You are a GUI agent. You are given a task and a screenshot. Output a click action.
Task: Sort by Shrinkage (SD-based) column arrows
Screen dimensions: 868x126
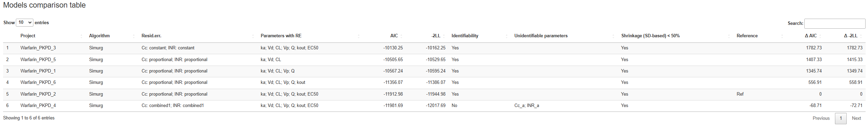[729, 36]
